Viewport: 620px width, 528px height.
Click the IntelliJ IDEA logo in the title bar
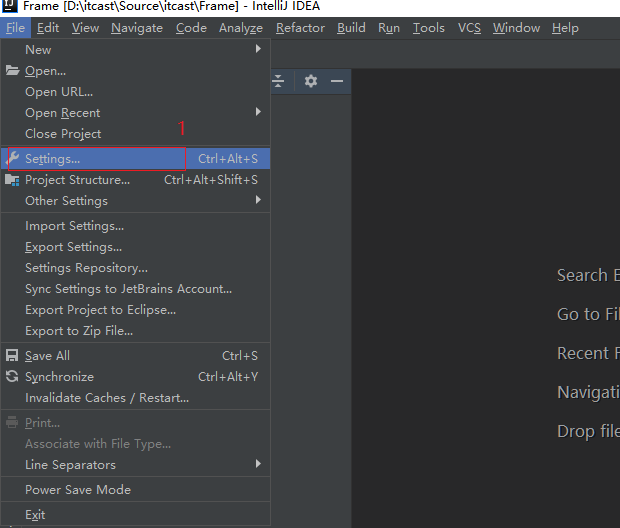click(x=9, y=6)
